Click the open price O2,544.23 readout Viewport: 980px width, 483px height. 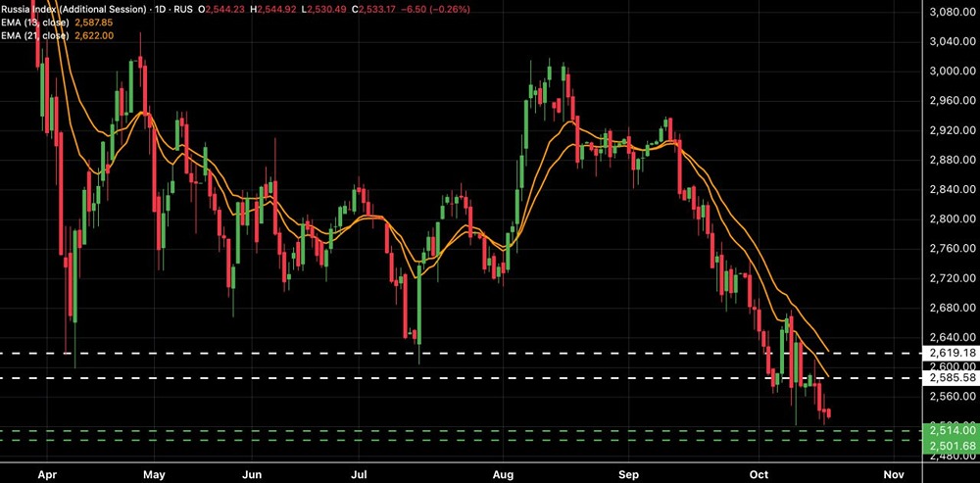coord(223,10)
